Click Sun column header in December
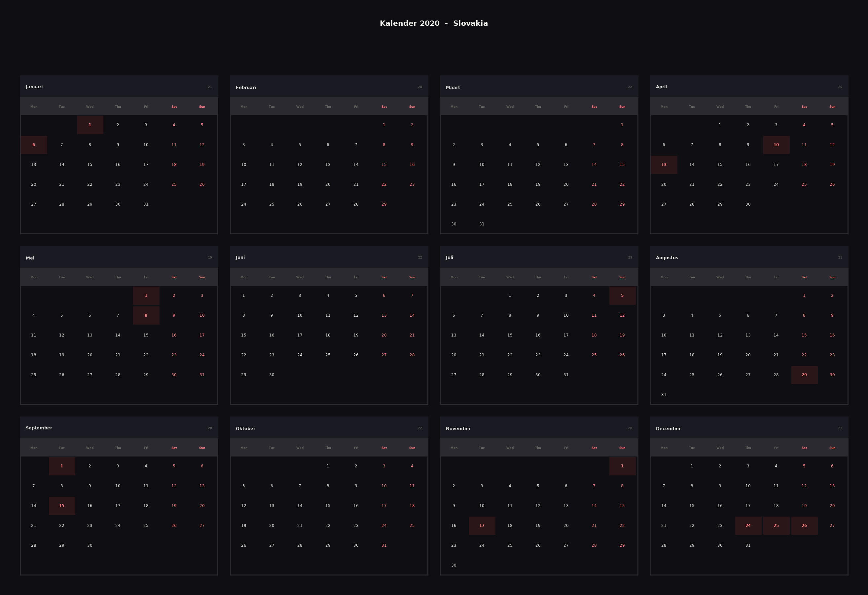 832,448
